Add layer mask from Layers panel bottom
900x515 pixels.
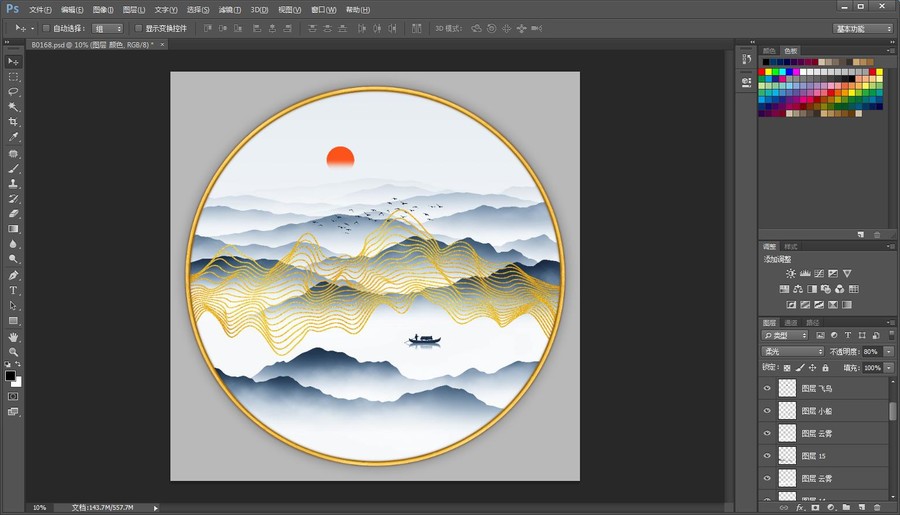point(815,508)
